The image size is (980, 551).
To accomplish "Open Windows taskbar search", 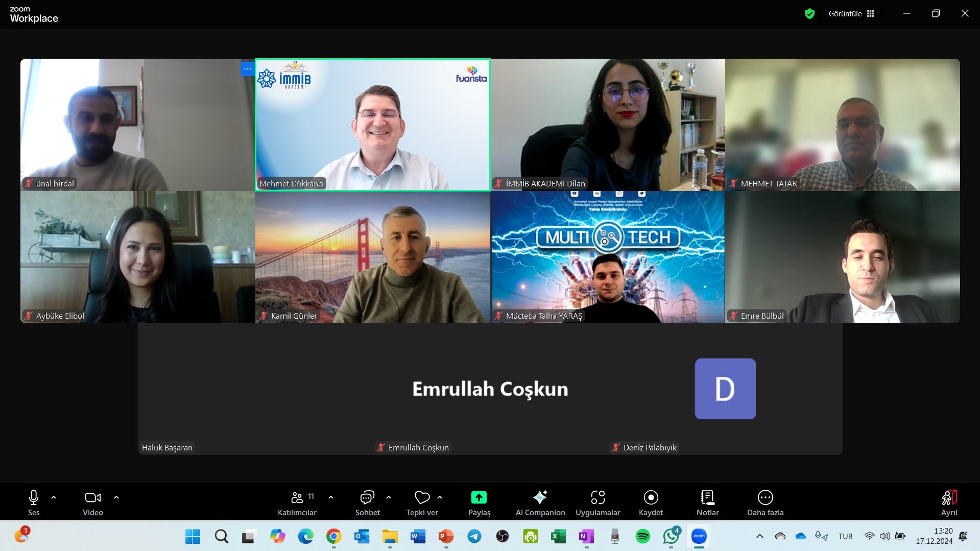I will [x=221, y=536].
